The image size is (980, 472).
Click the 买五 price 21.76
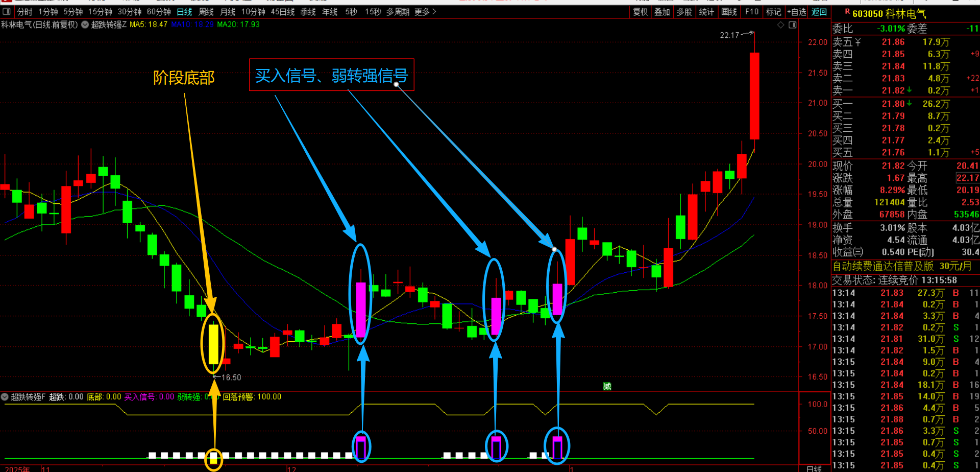(x=893, y=152)
